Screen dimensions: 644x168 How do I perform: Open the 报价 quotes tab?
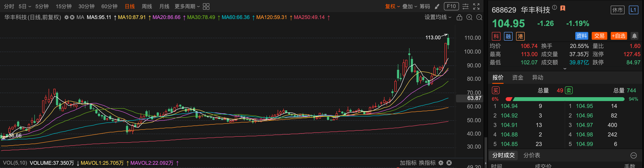pos(498,78)
